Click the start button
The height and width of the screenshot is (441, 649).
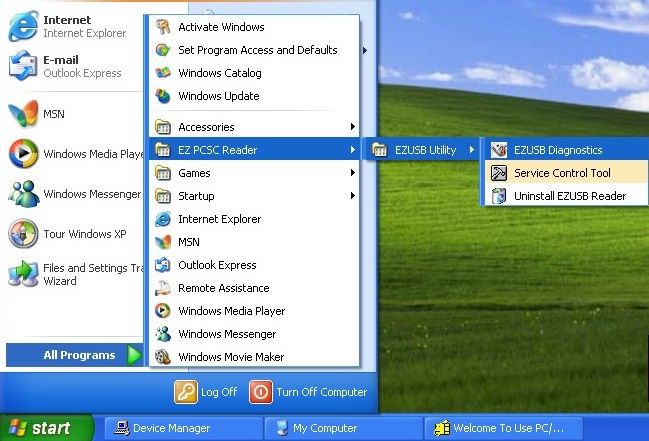47,427
